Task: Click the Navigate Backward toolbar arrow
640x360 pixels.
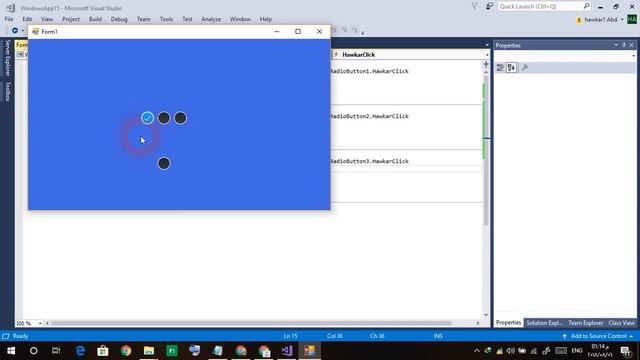Action: coord(15,31)
